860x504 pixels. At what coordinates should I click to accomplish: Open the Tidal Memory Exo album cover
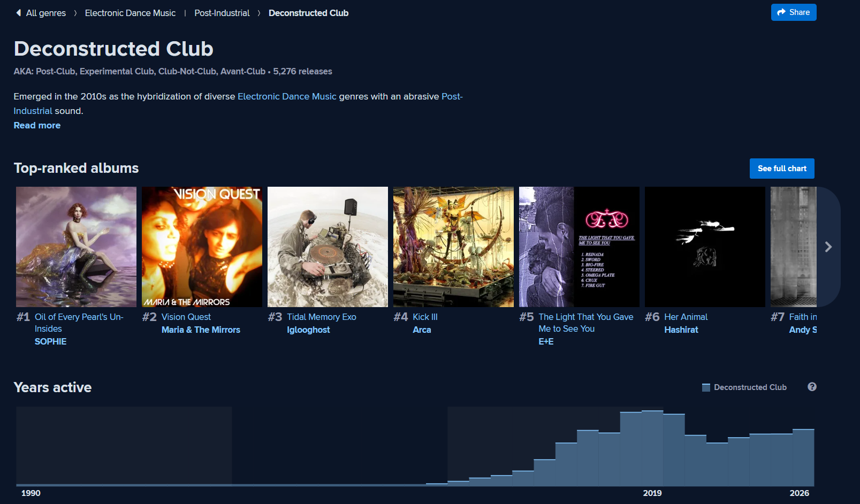tap(328, 247)
